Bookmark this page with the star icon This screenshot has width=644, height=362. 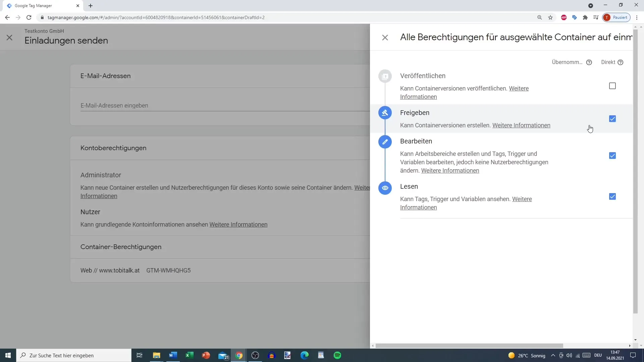click(550, 17)
